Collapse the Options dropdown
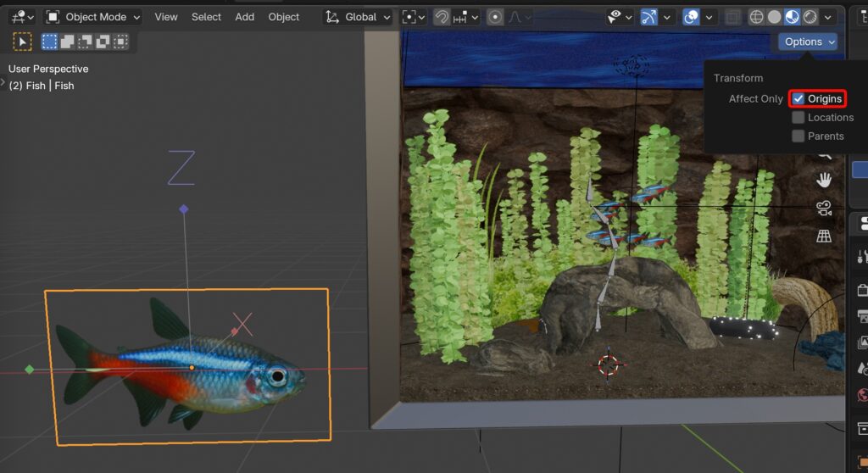 808,42
